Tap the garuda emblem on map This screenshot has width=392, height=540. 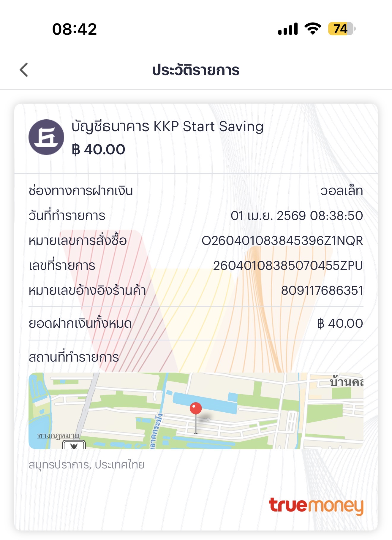pyautogui.click(x=74, y=444)
